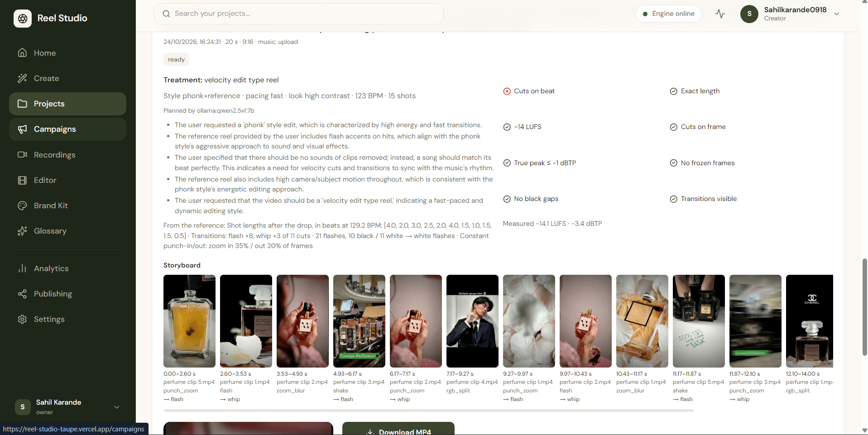Click the True peak ≤ -1 dBTP label
The width and height of the screenshot is (868, 435).
545,163
